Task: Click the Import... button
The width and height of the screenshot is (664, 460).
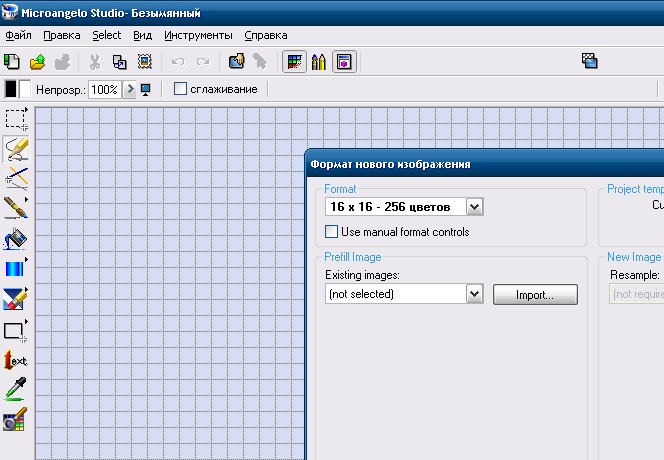Action: (535, 294)
